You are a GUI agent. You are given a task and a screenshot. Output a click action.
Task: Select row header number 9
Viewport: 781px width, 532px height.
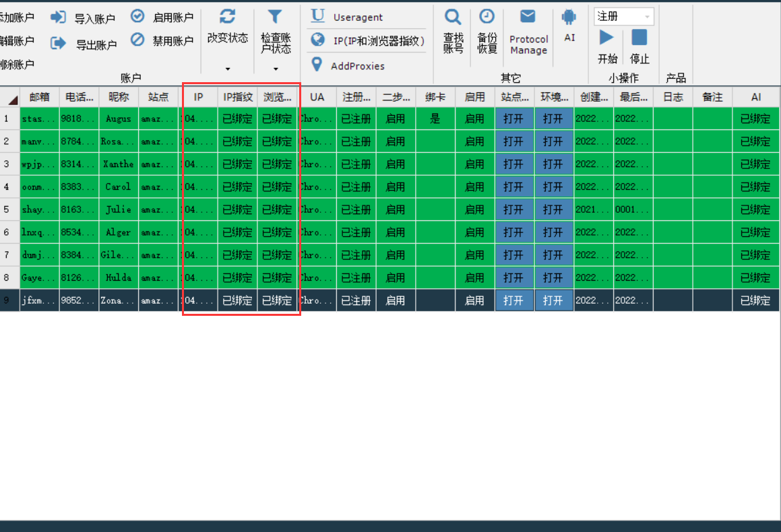[x=10, y=300]
